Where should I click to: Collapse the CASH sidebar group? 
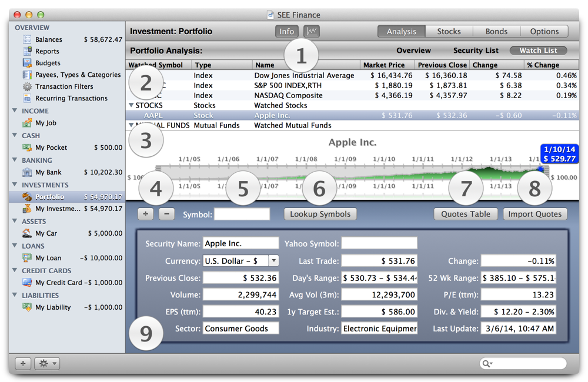pyautogui.click(x=15, y=135)
